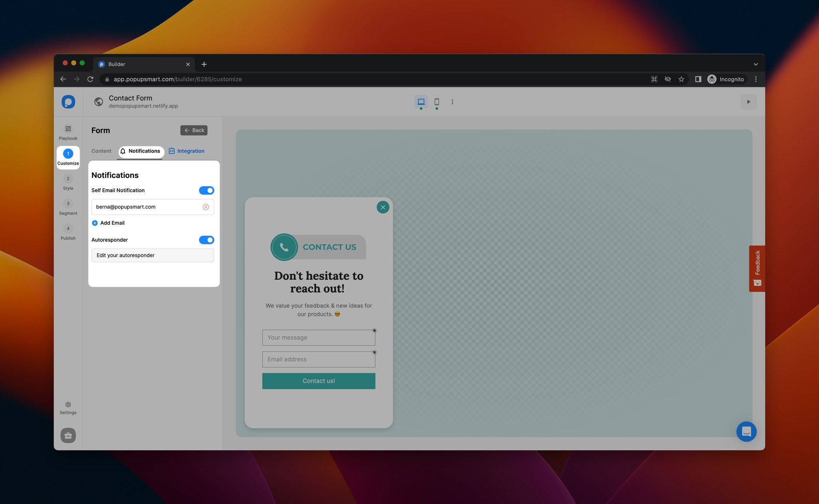Click the Edit your autoresponder field
The image size is (819, 504).
tap(153, 255)
